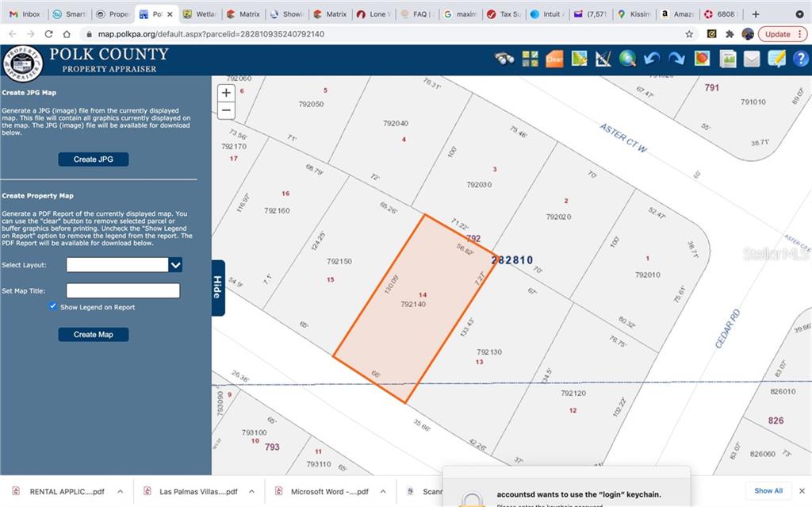
Task: Click the Create JPG button
Action: point(94,159)
